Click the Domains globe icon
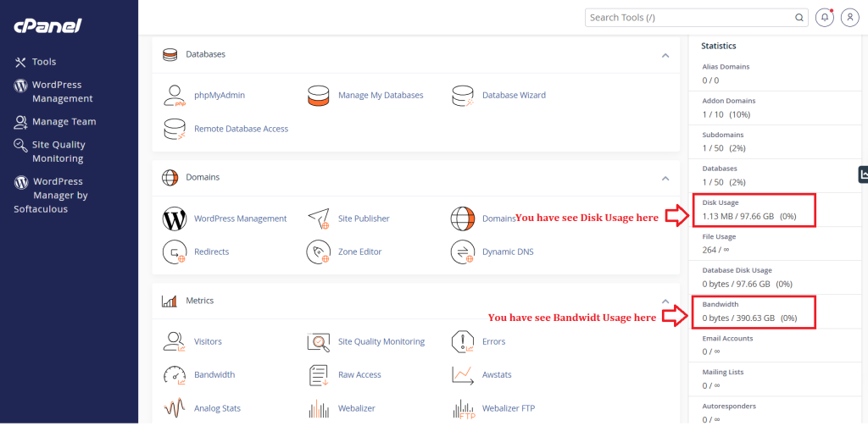The height and width of the screenshot is (426, 868). click(463, 219)
